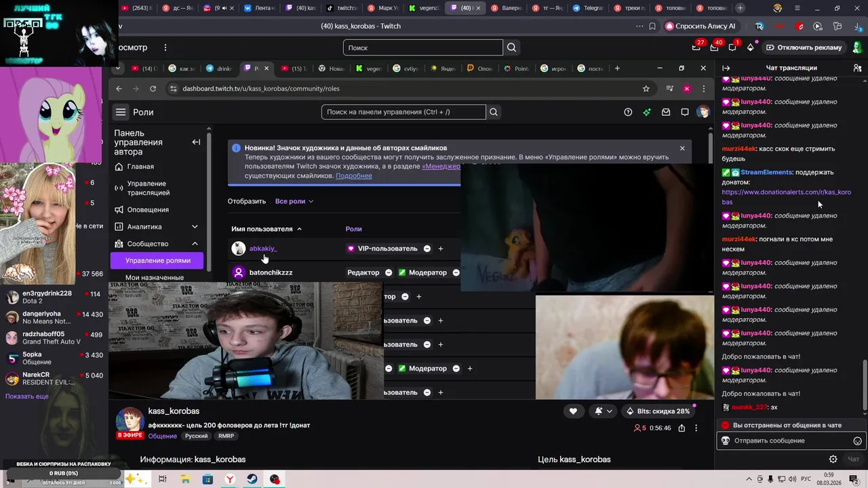Screen dimensions: 868x488
Task: Open the bell notification dropdown for kass_korobas
Action: 604,411
